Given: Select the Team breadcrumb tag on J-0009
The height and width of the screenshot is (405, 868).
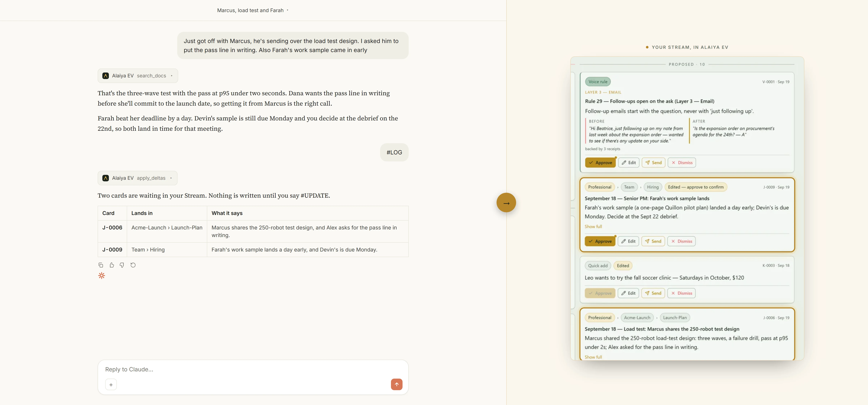Looking at the screenshot, I should [x=629, y=187].
